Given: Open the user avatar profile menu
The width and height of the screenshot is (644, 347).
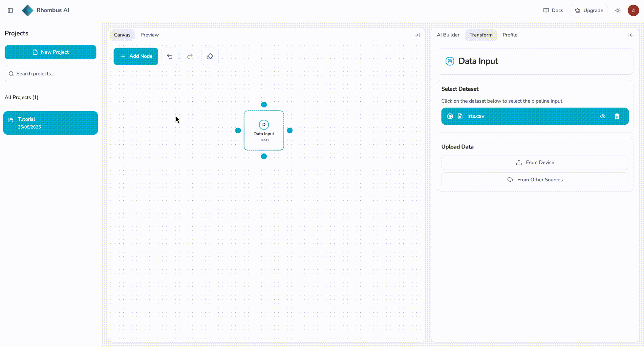Looking at the screenshot, I should tap(633, 10).
